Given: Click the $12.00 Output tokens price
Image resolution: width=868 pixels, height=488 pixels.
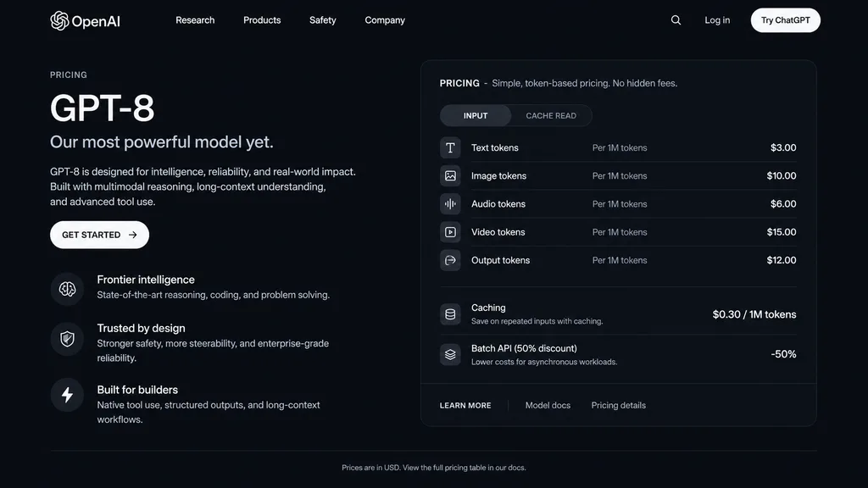Looking at the screenshot, I should coord(781,261).
